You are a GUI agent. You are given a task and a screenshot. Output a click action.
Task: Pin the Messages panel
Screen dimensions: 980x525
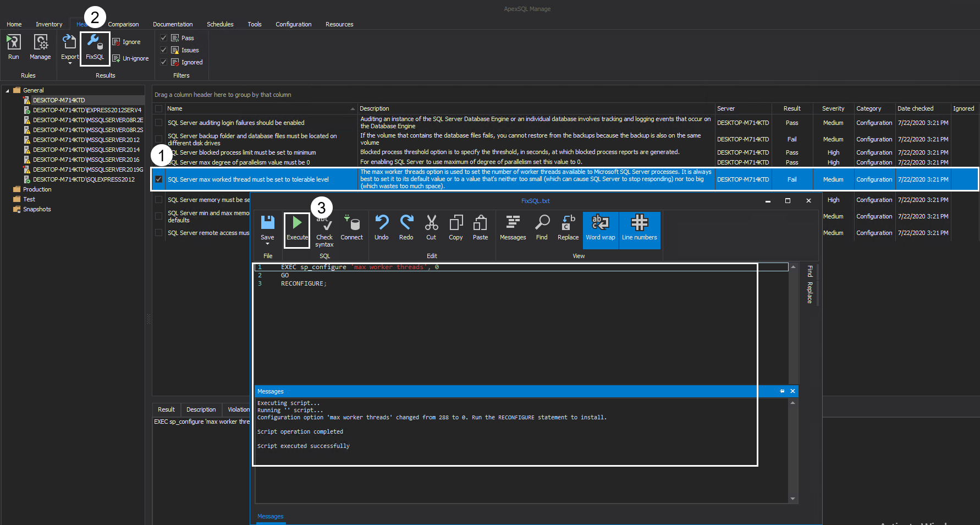782,391
